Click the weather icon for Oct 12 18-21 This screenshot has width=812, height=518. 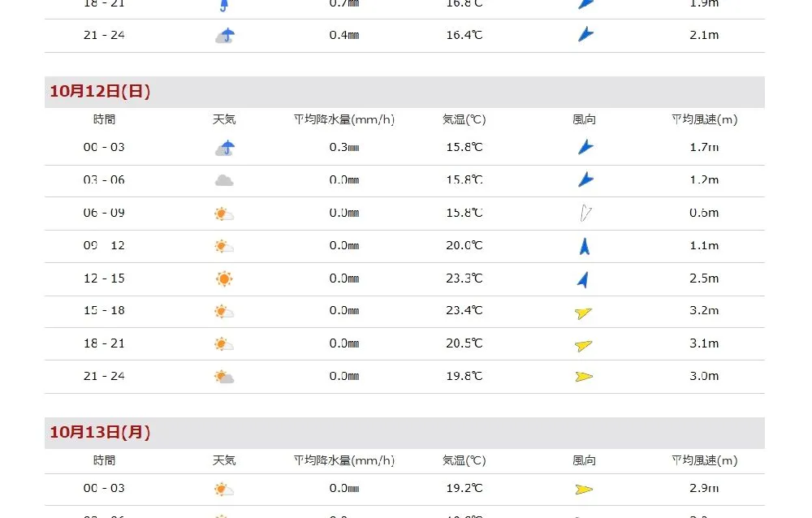coord(224,344)
